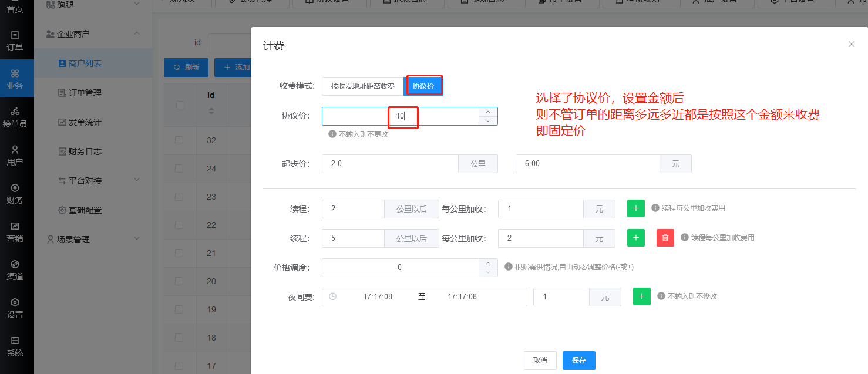Collapse the 企业商户 menu group

pyautogui.click(x=137, y=33)
